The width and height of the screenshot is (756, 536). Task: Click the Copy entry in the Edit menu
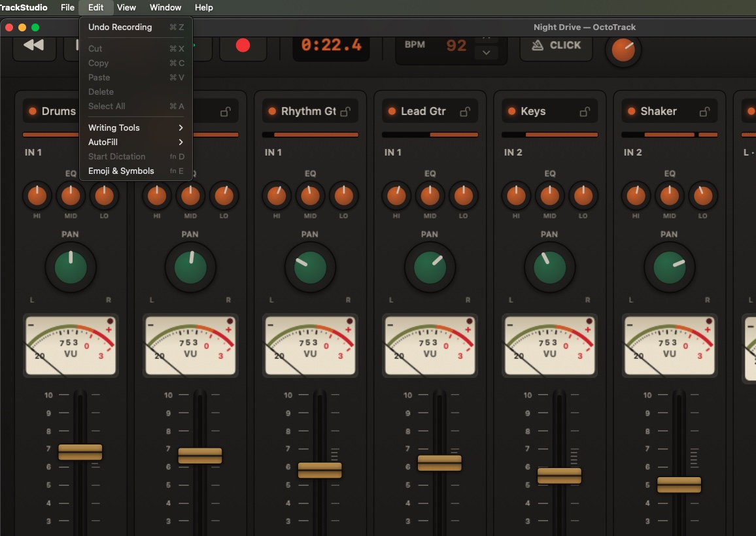coord(136,63)
